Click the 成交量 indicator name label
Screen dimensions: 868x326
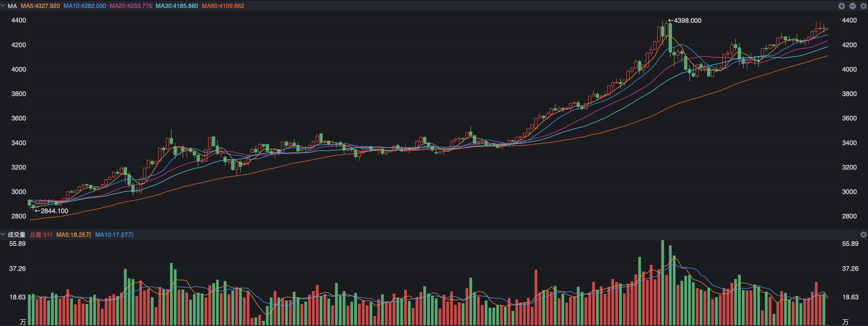[x=16, y=235]
